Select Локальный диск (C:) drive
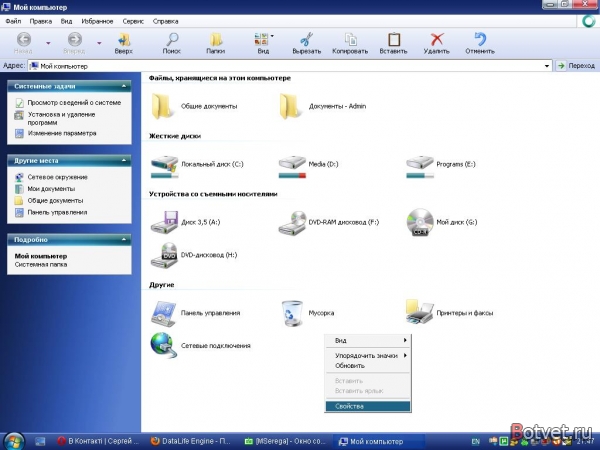This screenshot has height=450, width=600. [197, 167]
